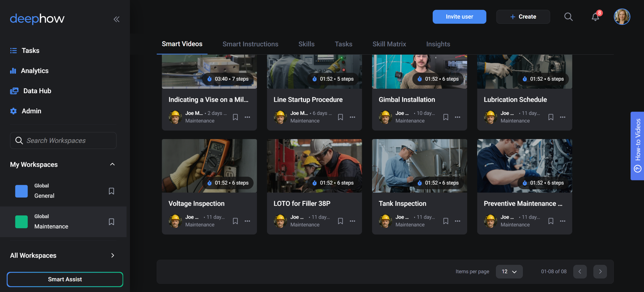Open notifications bell with 8 badge
The width and height of the screenshot is (644, 292).
595,17
